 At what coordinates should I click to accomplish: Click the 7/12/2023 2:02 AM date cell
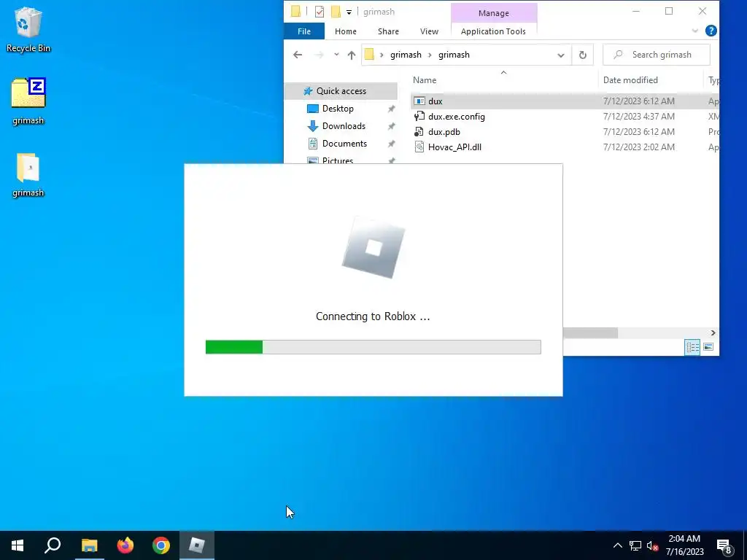(x=638, y=147)
